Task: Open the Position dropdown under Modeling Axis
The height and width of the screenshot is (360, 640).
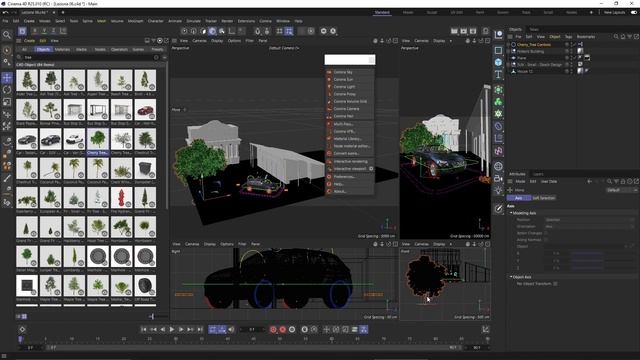Action: point(590,220)
